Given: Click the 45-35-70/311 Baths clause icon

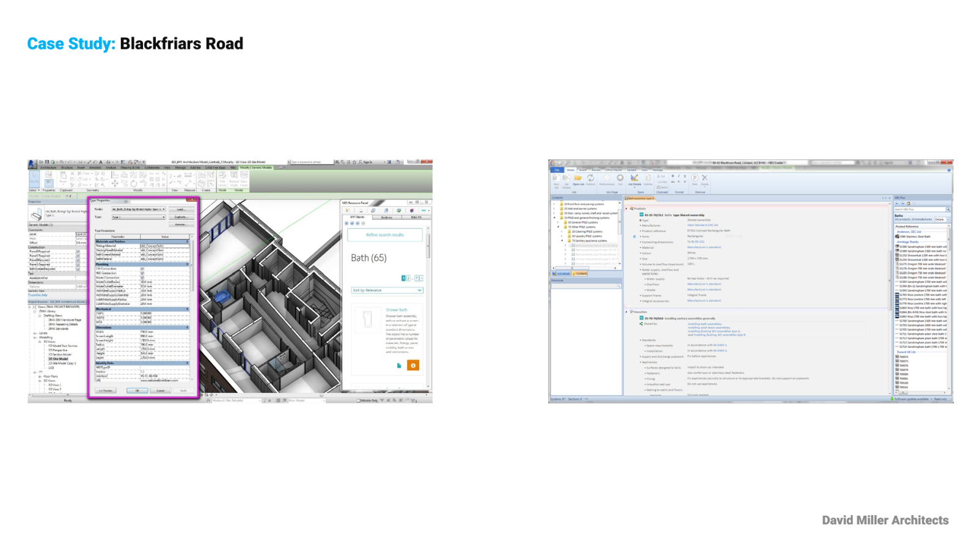Looking at the screenshot, I should (x=642, y=215).
